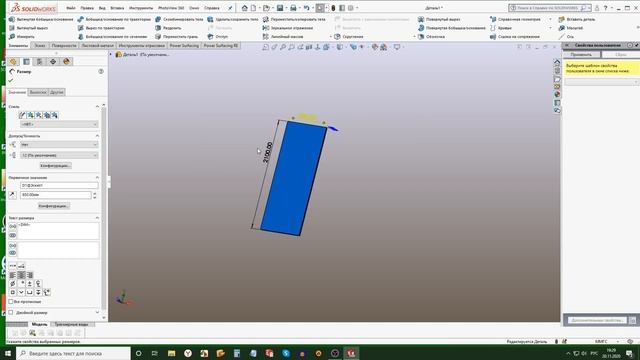This screenshot has width=640, height=360.
Task: Set left text justification
Action: pos(13,275)
